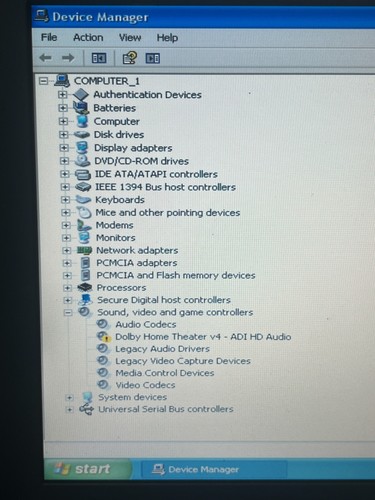Screen dimensions: 375x500
Task: Open the Action menu
Action: click(88, 37)
